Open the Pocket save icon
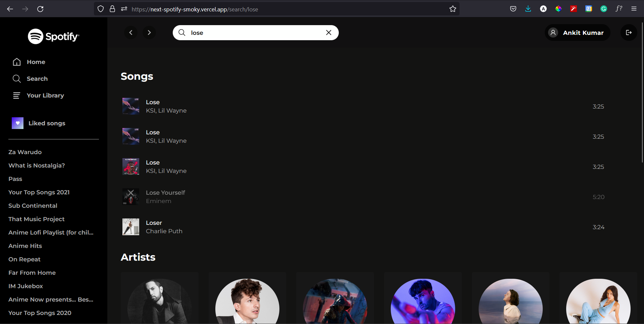This screenshot has width=644, height=324. point(513,9)
